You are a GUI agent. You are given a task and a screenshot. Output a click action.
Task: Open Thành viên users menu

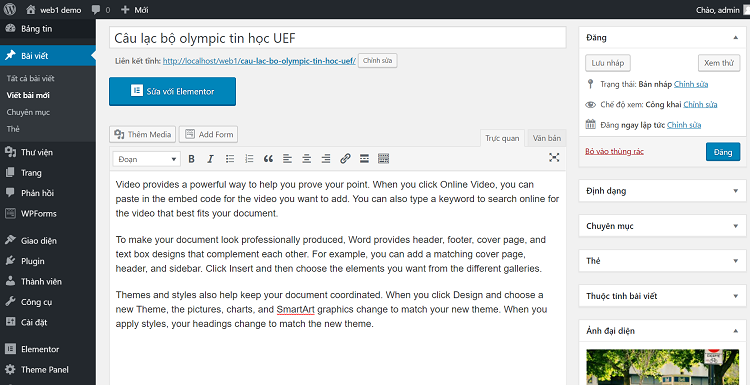pos(48,282)
